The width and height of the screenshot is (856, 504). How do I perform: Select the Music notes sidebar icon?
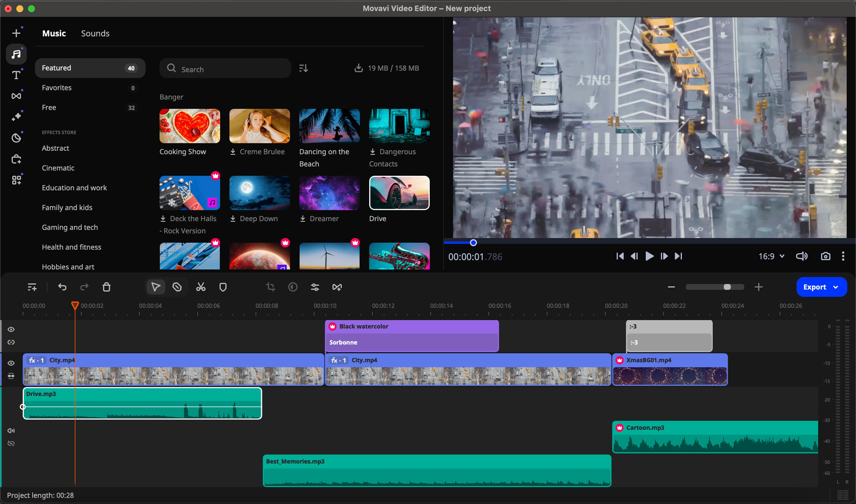(16, 54)
